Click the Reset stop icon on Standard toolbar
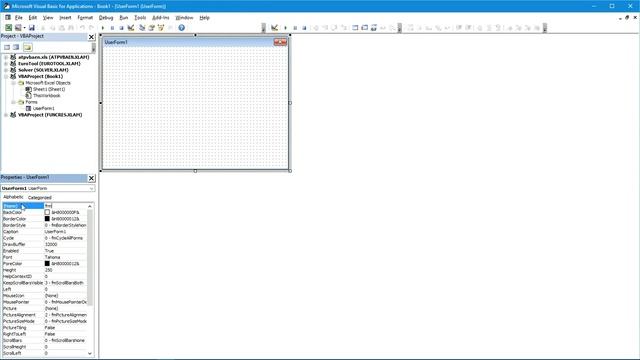Image resolution: width=640 pixels, height=360 pixels. click(x=121, y=28)
